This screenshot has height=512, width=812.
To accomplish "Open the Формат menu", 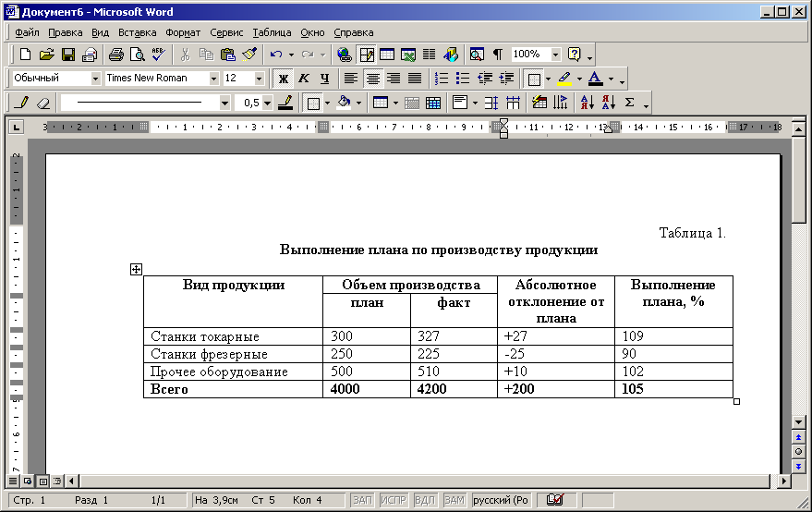I will coord(183,32).
